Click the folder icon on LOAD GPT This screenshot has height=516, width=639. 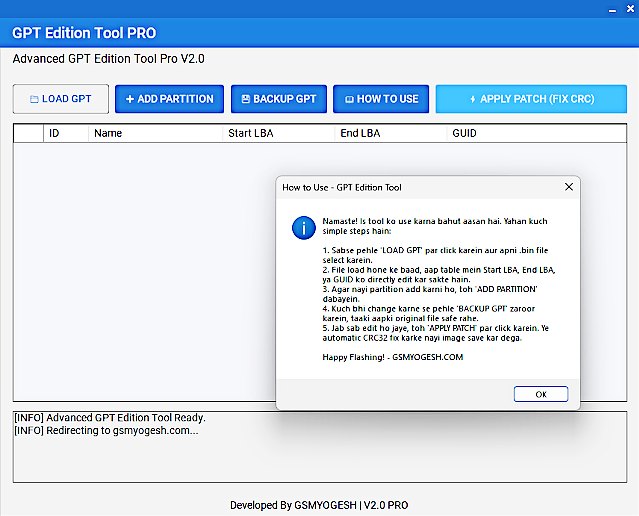click(34, 100)
